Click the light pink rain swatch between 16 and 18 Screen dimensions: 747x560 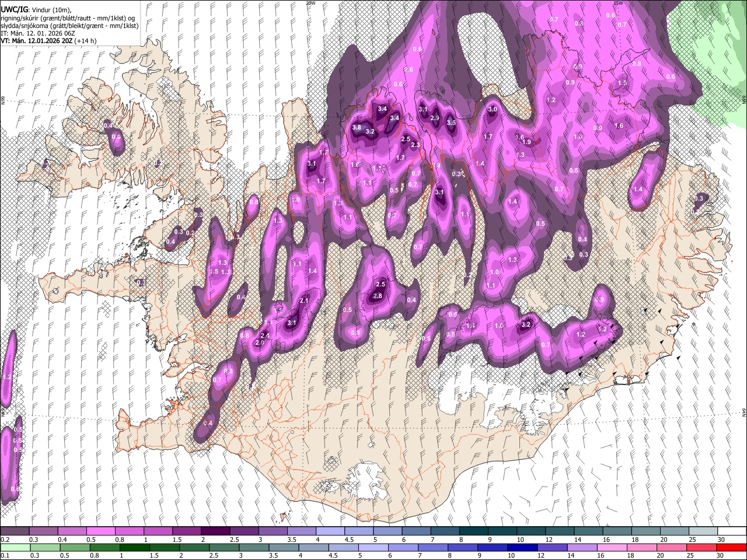(612, 548)
